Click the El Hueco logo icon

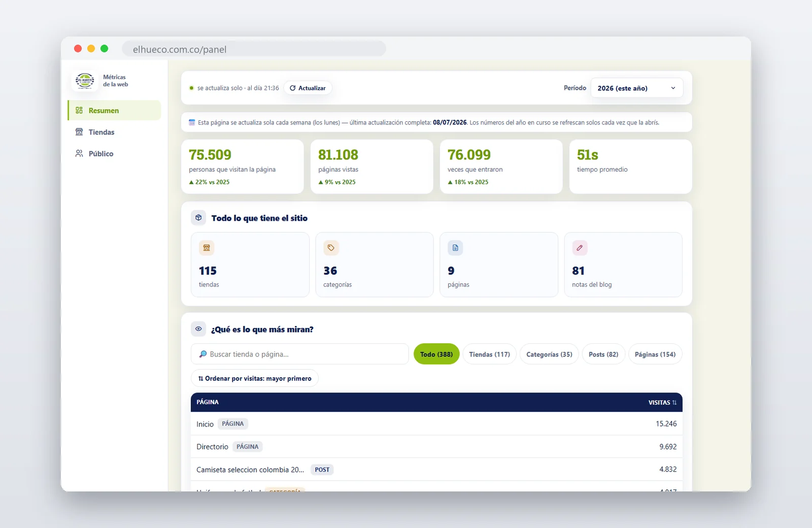click(85, 81)
